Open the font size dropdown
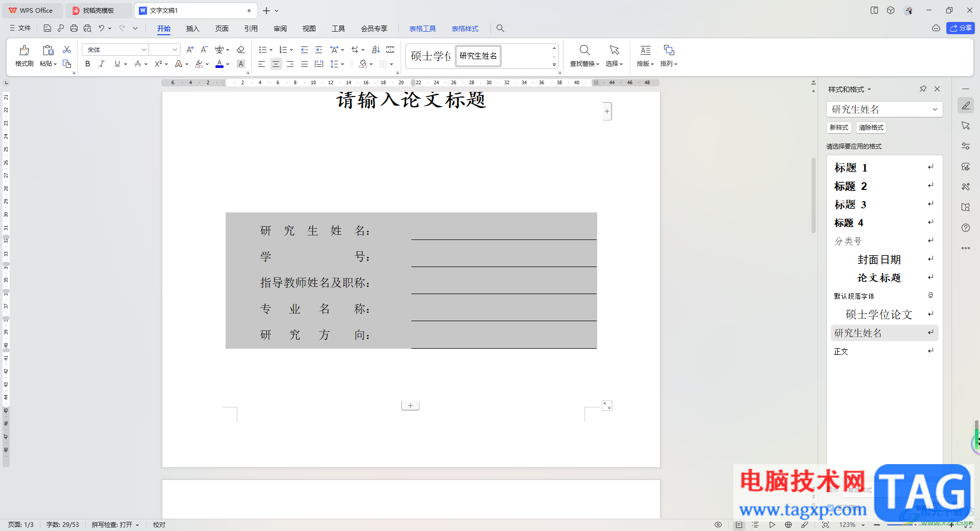Viewport: 980px width, 531px height. click(175, 50)
